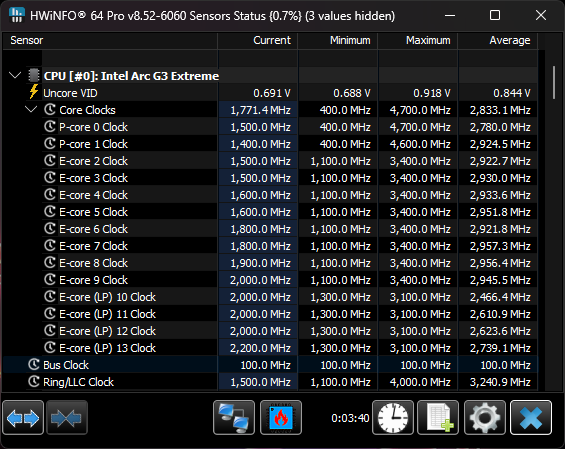Click the clock icon of P-core 0 Clock
Viewport: 565px width, 449px height.
50,126
